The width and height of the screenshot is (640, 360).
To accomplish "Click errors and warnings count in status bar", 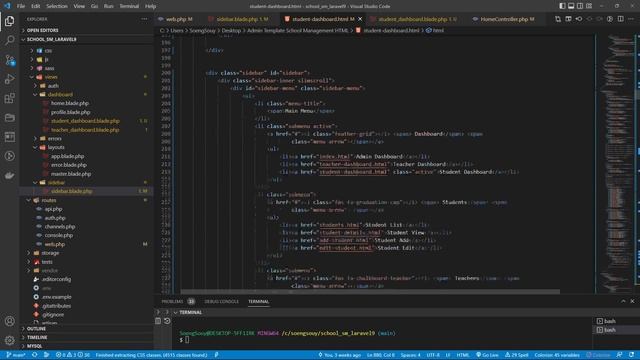I will tap(73, 355).
